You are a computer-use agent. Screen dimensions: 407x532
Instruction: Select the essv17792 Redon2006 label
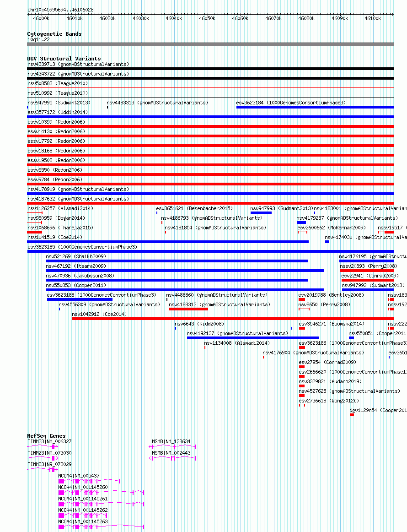click(56, 141)
